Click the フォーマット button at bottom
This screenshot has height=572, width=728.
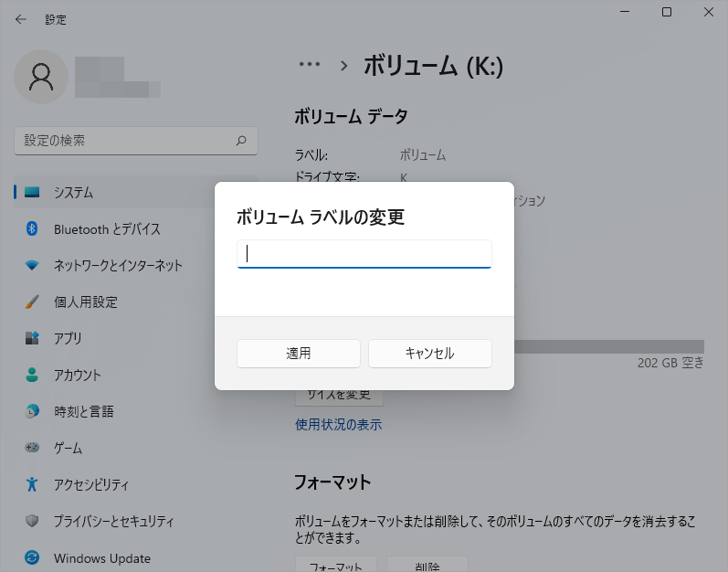click(x=335, y=565)
